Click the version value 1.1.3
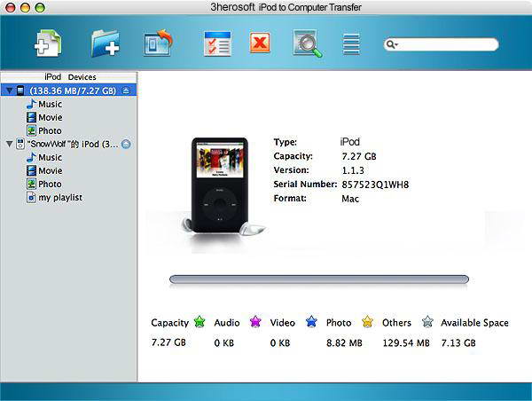Viewport: 532px width, 401px height. (353, 170)
